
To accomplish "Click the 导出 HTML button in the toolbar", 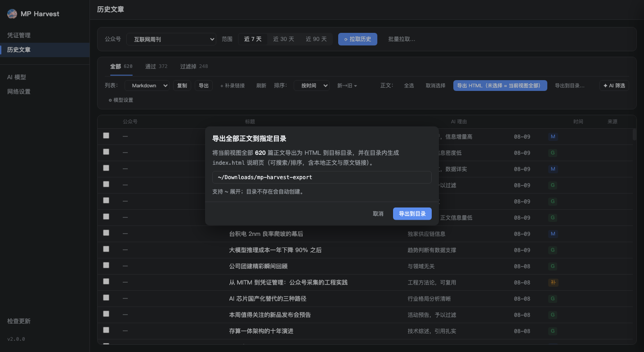I will 500,86.
